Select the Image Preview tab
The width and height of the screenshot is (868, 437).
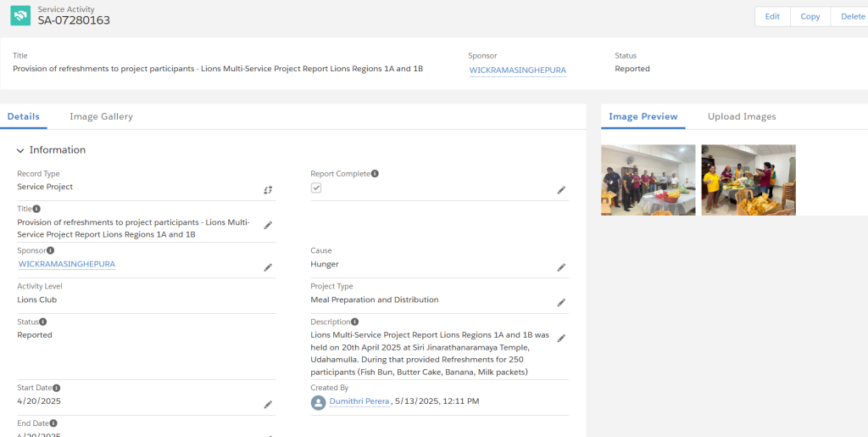point(643,116)
